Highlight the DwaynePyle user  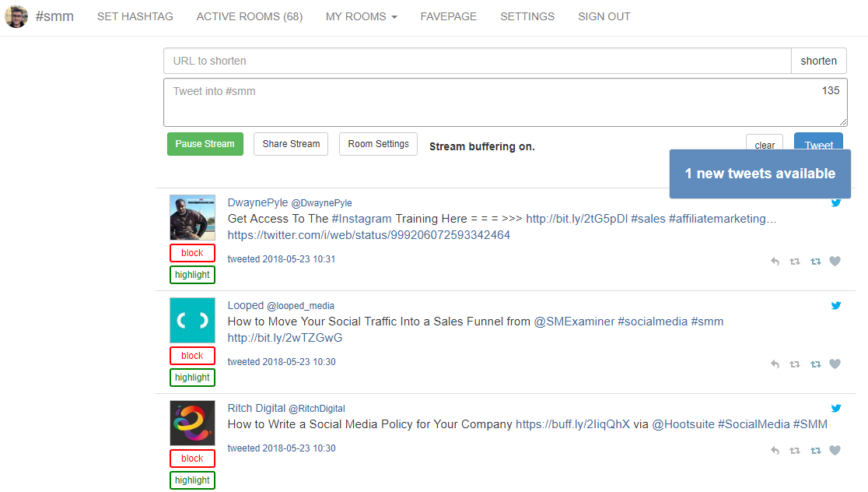(x=192, y=275)
